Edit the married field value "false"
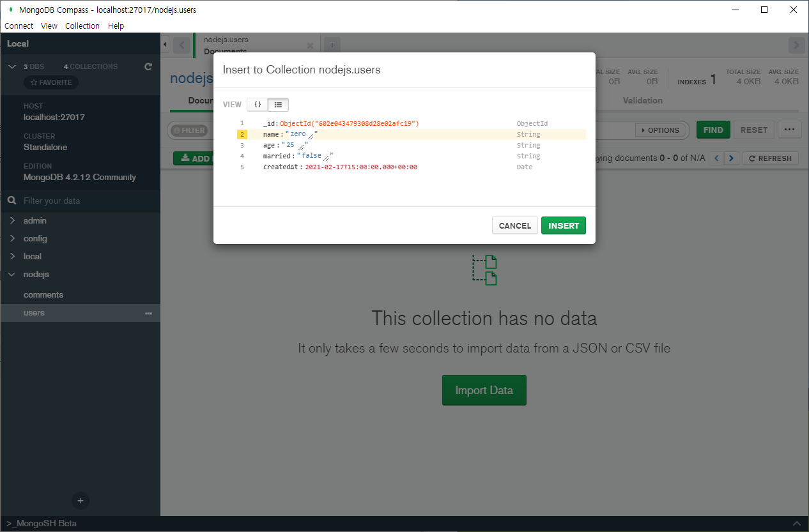 pos(311,156)
